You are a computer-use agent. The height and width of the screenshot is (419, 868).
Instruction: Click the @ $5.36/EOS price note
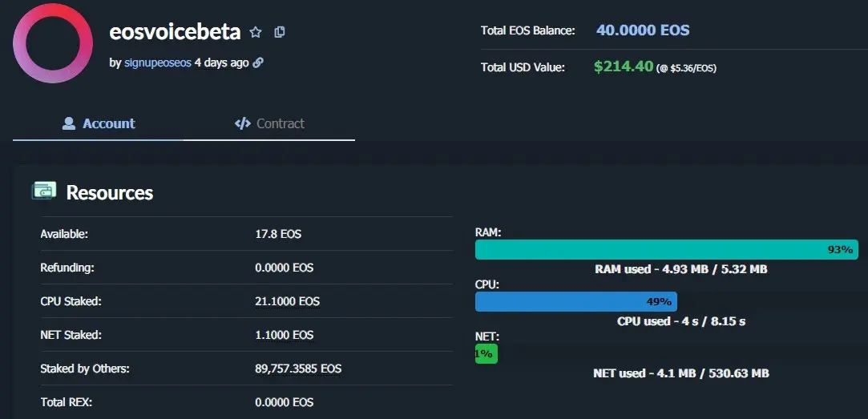point(686,69)
